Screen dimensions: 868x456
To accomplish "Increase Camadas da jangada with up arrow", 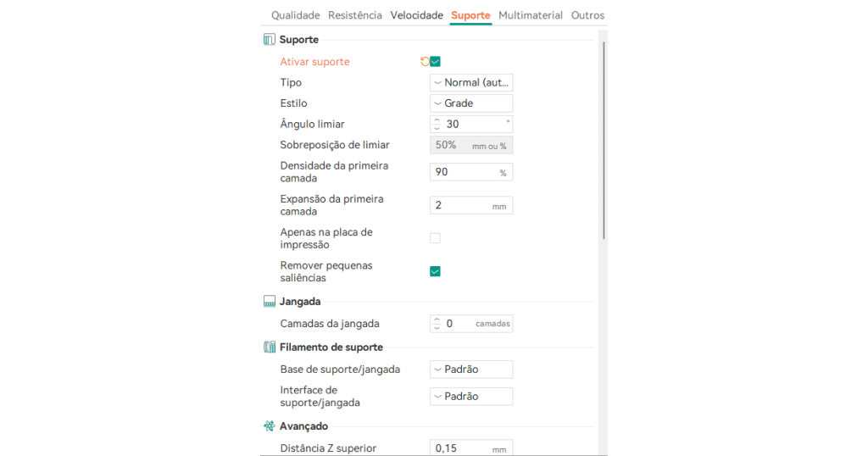I will tap(437, 320).
